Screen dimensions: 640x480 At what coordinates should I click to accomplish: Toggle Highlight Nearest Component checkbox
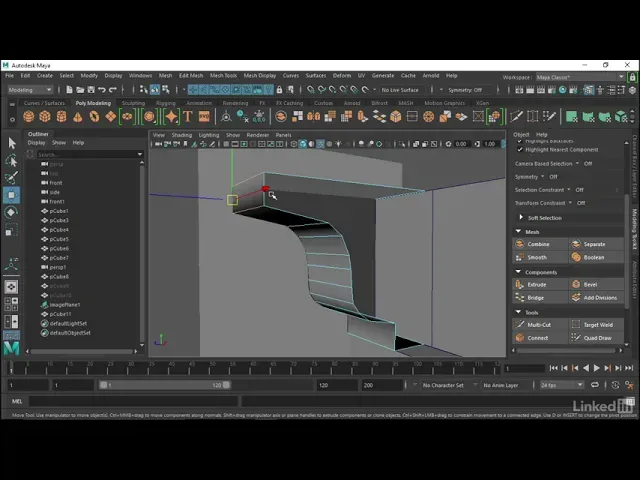point(518,149)
